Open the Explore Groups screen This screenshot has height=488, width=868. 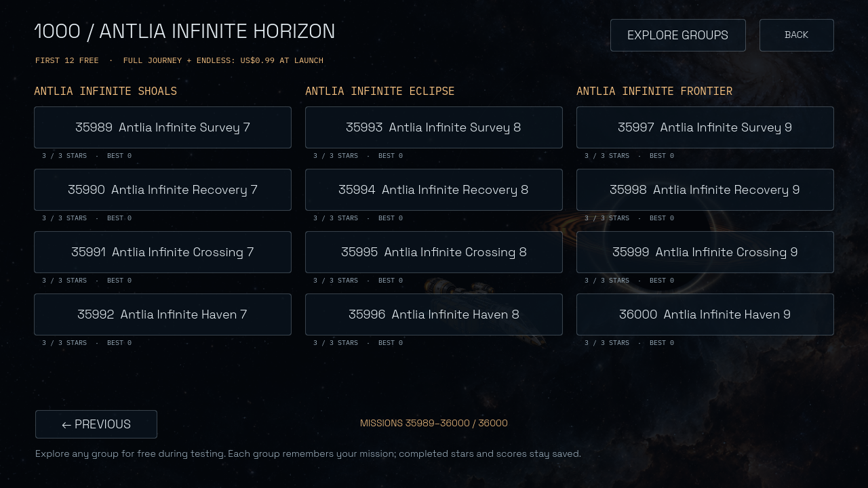click(678, 35)
